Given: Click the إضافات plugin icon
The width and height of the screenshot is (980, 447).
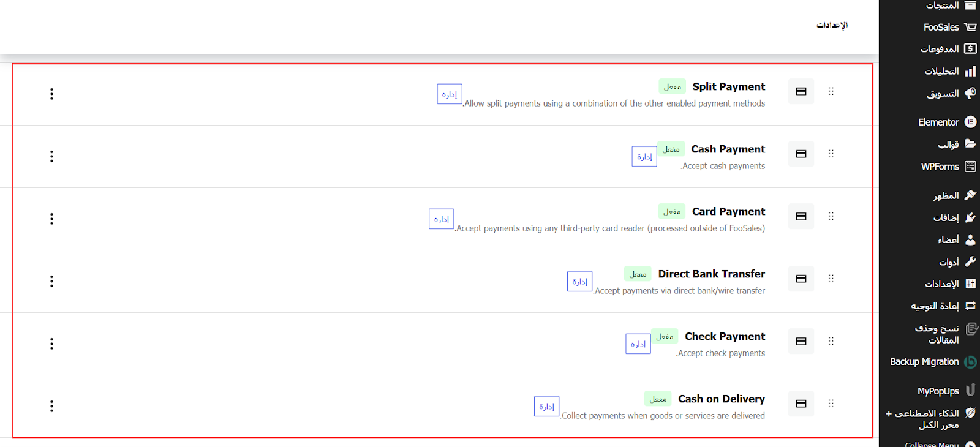Looking at the screenshot, I should click(970, 217).
